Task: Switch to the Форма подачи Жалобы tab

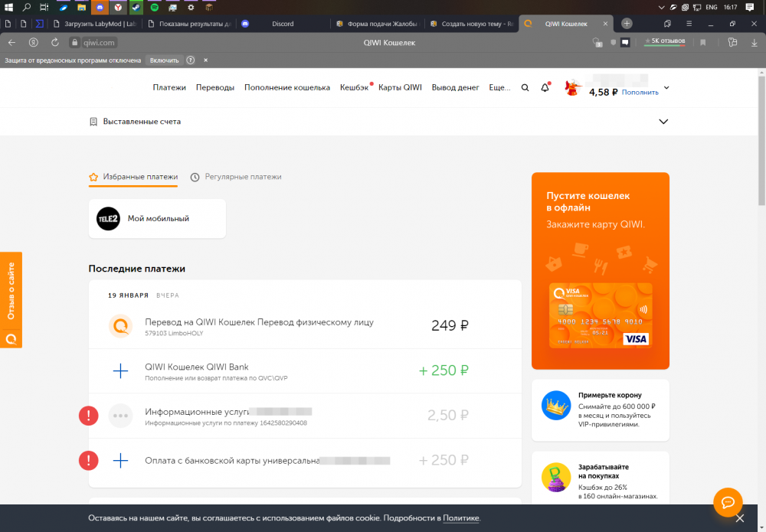Action: 378,24
